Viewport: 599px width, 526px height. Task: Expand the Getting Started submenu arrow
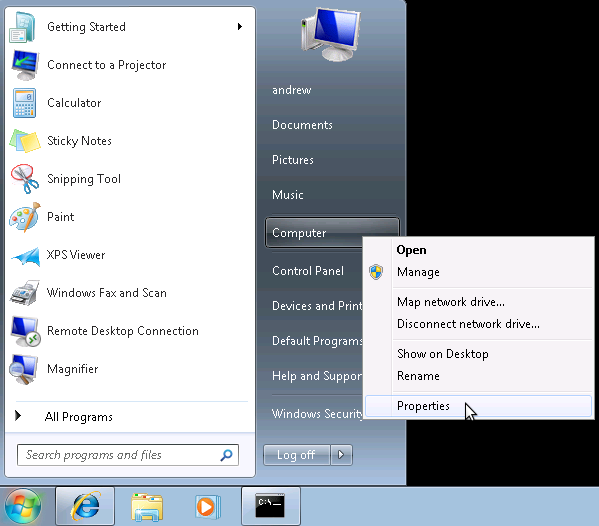(x=240, y=26)
